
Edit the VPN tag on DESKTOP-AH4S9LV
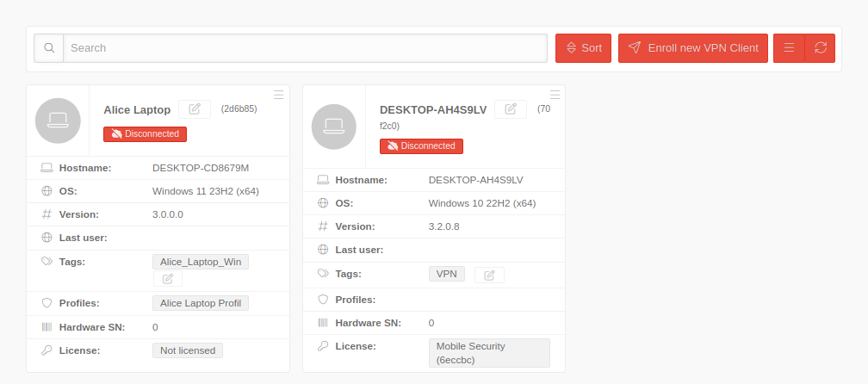point(489,275)
